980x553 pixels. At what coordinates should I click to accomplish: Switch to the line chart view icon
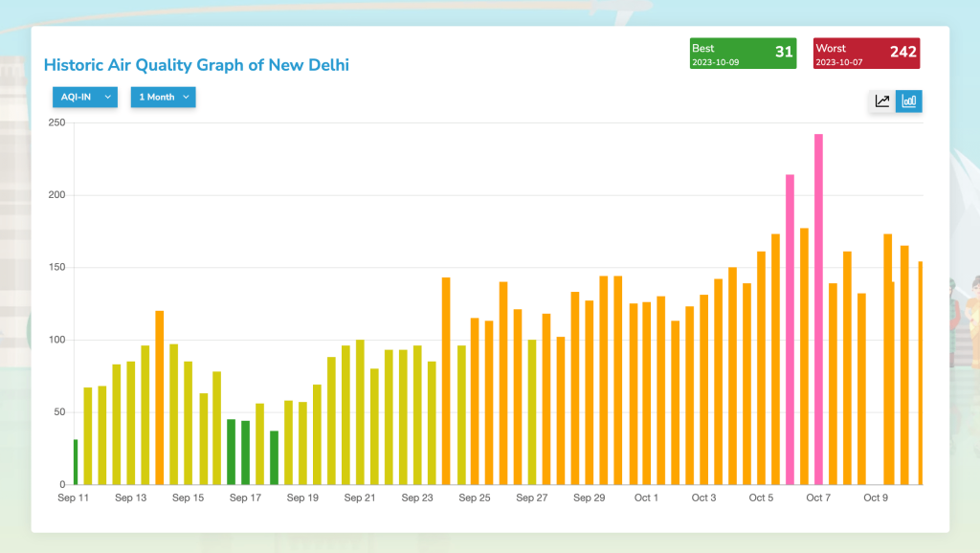coord(881,101)
